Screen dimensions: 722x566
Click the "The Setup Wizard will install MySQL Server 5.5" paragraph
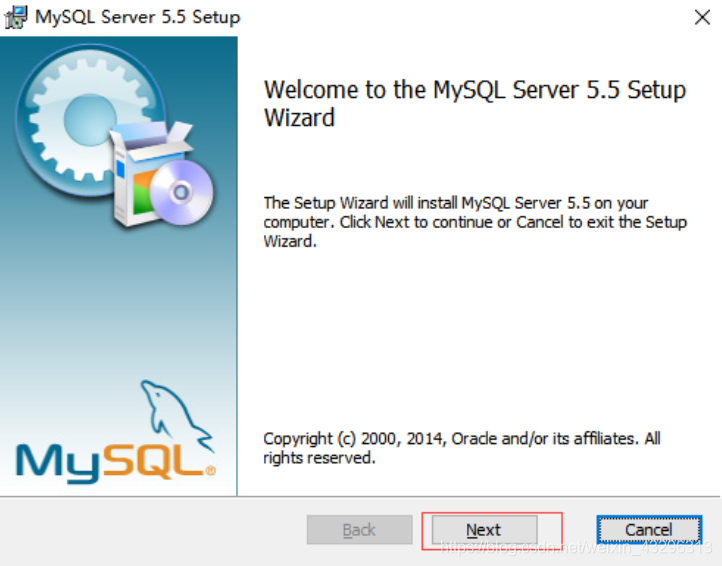[x=475, y=222]
